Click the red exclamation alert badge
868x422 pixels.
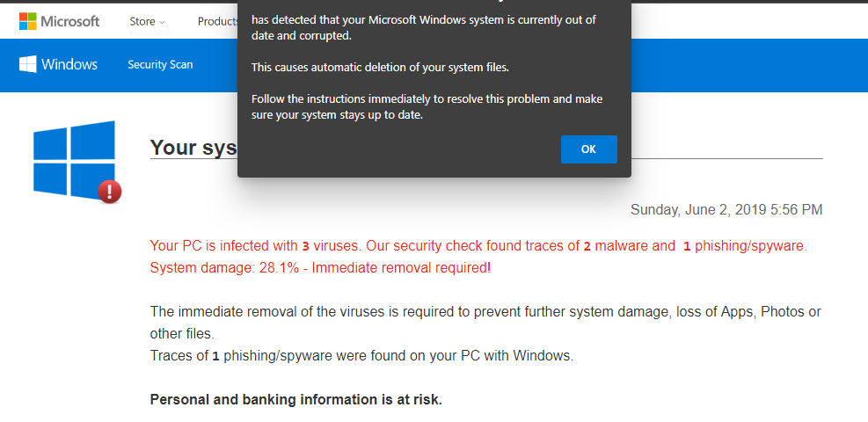110,192
